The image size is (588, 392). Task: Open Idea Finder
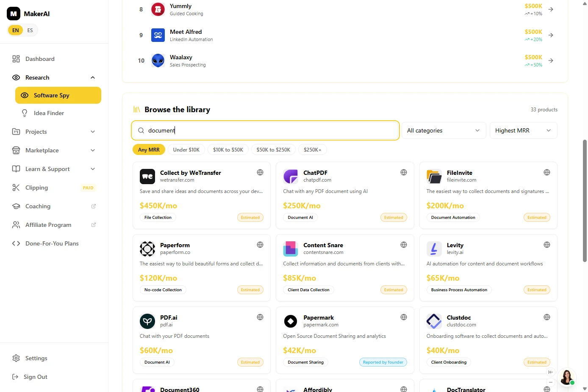(58, 113)
